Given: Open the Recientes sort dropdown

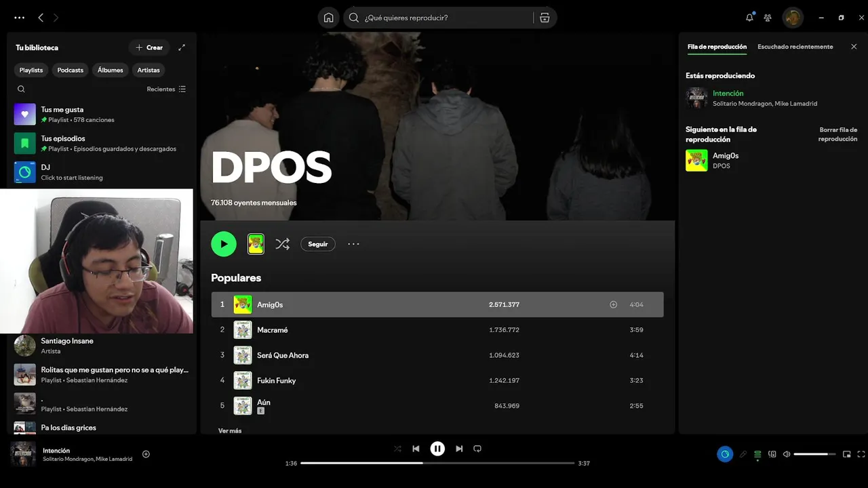Looking at the screenshot, I should pos(166,89).
